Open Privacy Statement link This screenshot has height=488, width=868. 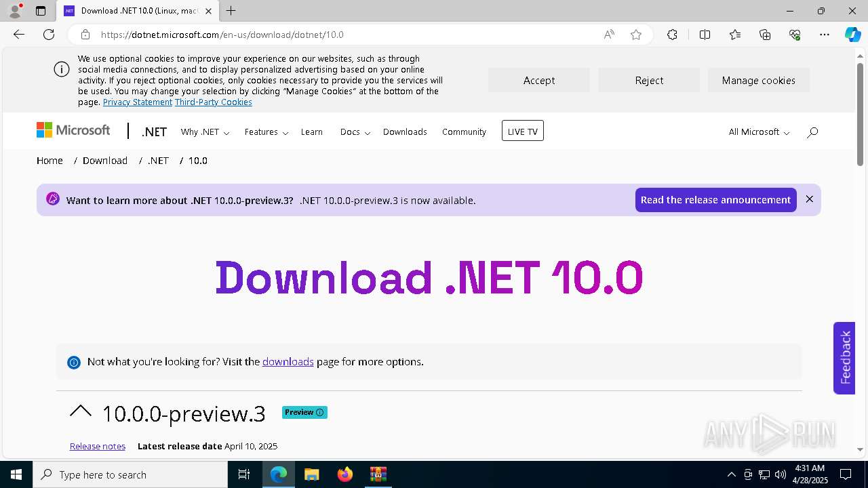[138, 102]
